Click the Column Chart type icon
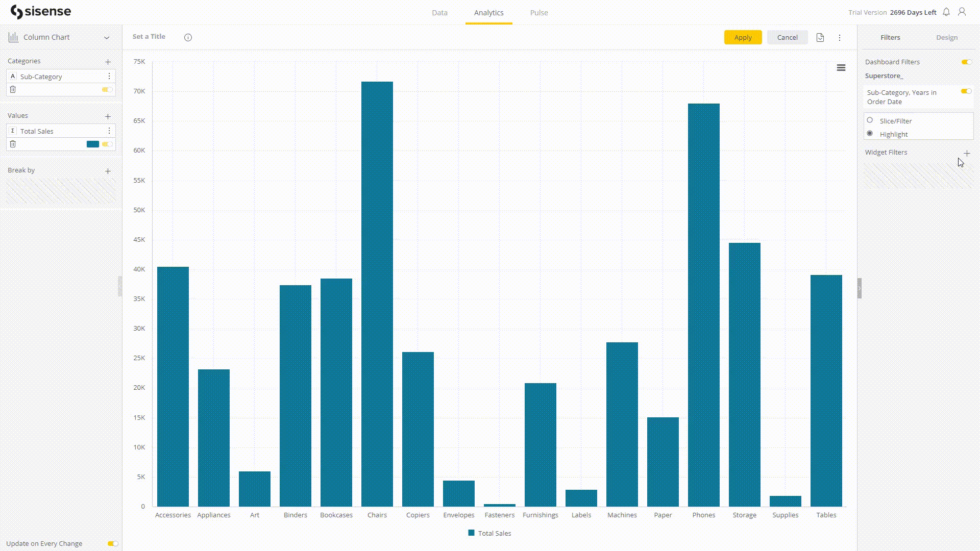This screenshot has height=551, width=980. pyautogui.click(x=13, y=37)
